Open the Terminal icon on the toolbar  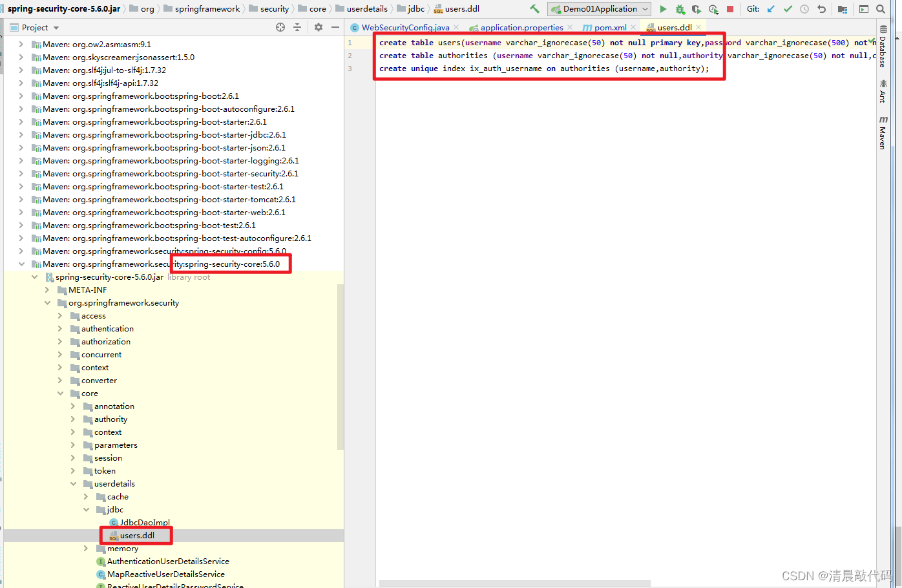tap(863, 8)
